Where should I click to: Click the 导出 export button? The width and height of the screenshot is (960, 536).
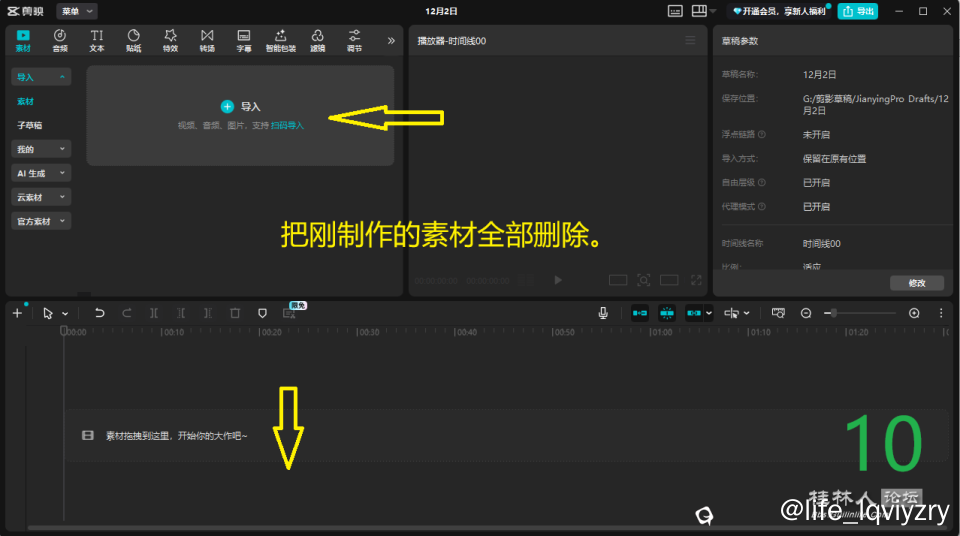coord(860,11)
